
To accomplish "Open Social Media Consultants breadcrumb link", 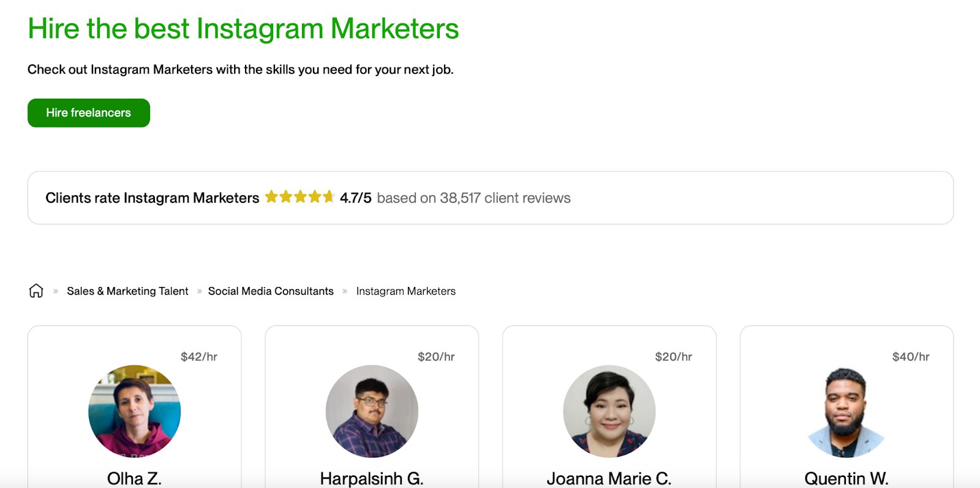I will (271, 291).
